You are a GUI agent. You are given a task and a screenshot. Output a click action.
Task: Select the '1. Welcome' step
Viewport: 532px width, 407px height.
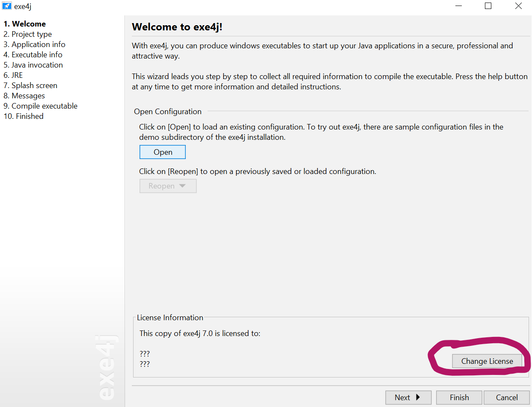click(25, 24)
